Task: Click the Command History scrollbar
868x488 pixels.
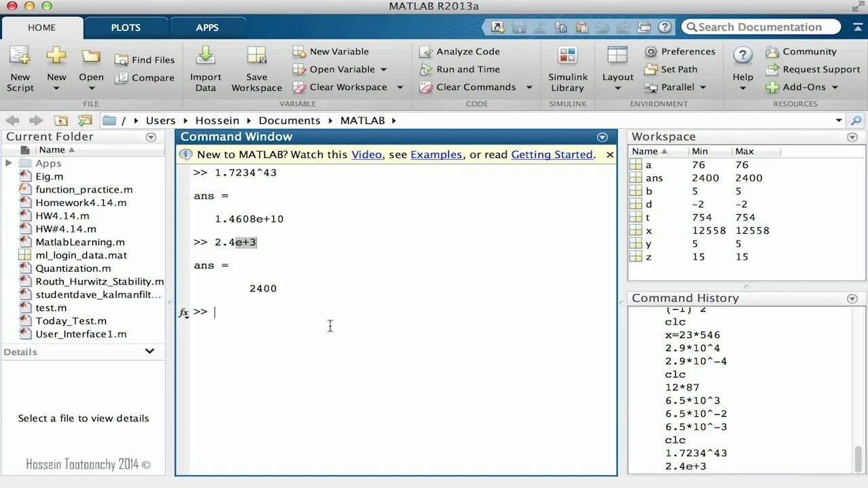Action: [x=859, y=458]
